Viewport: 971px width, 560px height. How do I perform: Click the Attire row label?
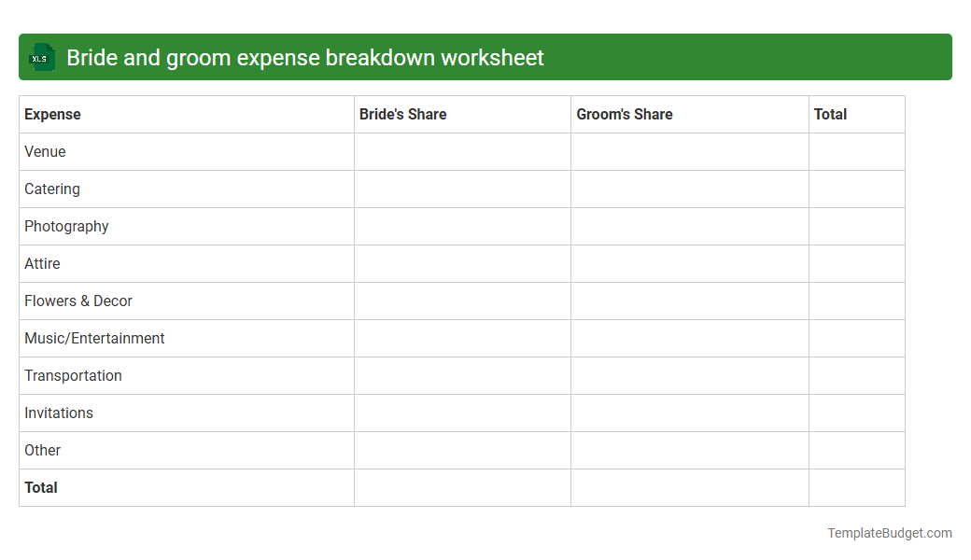pyautogui.click(x=42, y=263)
